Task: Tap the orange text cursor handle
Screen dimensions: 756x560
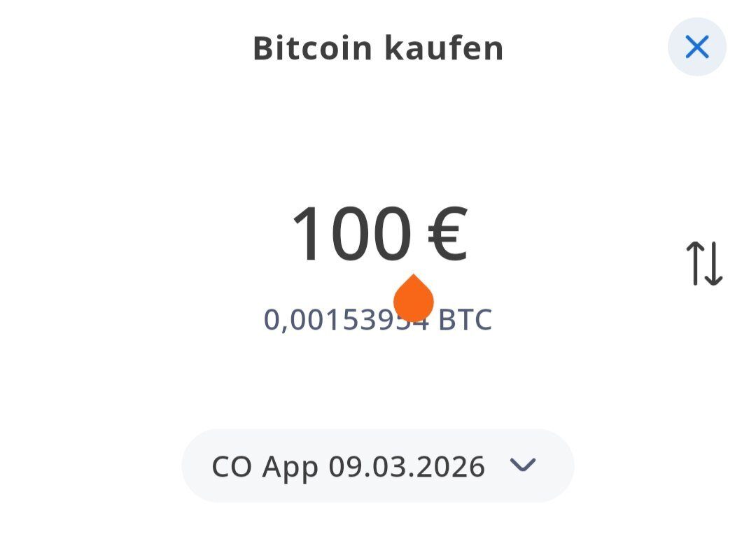Action: click(x=414, y=300)
